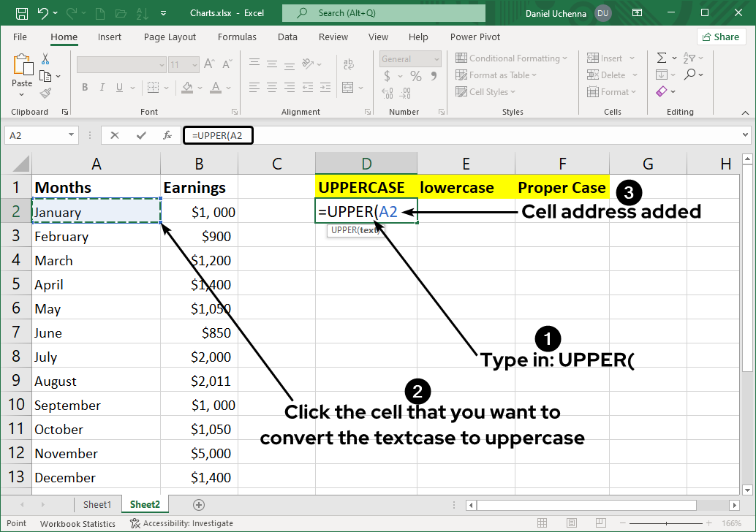Viewport: 756px width, 532px height.
Task: Click the Clear eraser icon
Action: click(662, 92)
